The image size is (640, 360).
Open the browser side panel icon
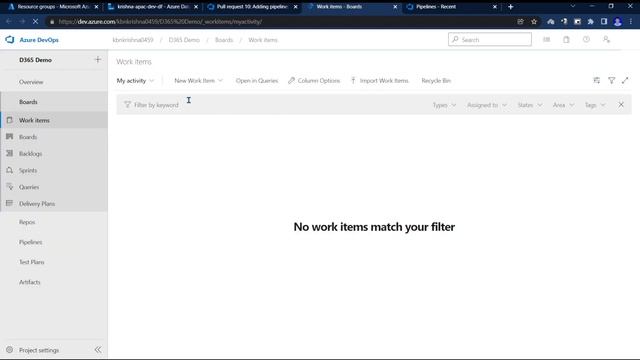(x=604, y=22)
